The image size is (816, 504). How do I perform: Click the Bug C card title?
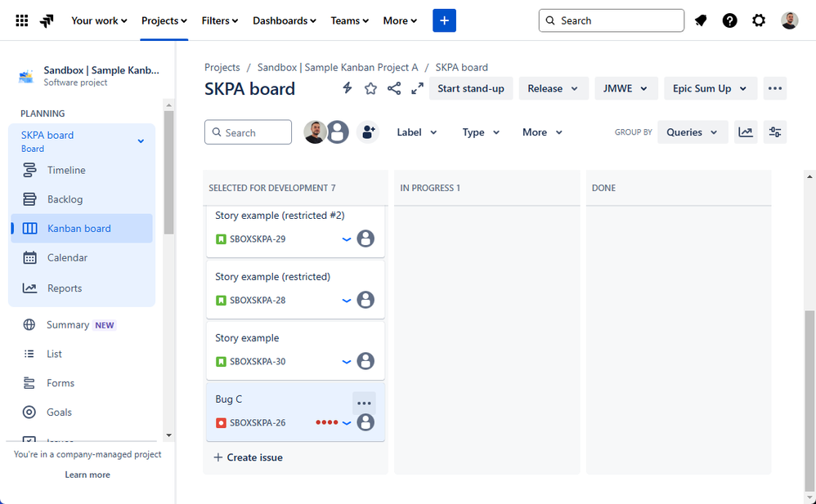(x=228, y=399)
